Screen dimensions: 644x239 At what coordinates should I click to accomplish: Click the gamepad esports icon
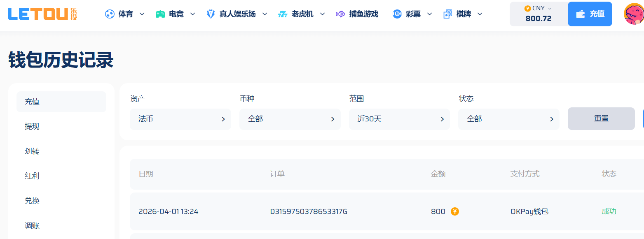(x=160, y=14)
